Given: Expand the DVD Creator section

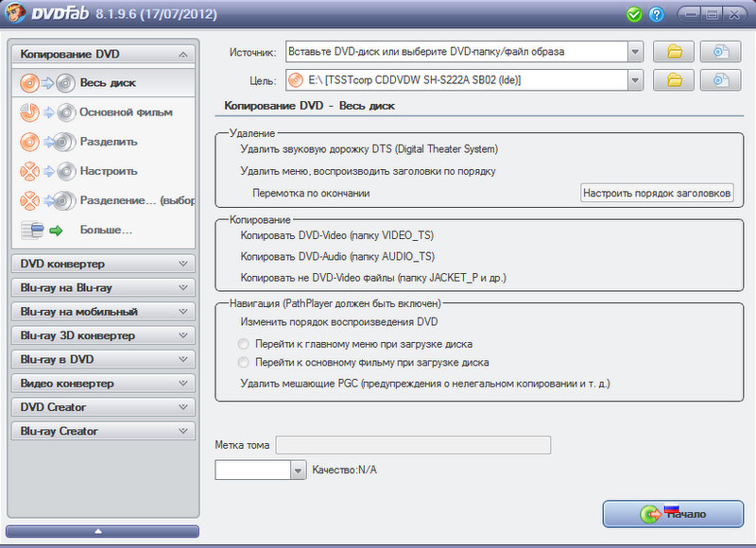Looking at the screenshot, I should click(103, 407).
